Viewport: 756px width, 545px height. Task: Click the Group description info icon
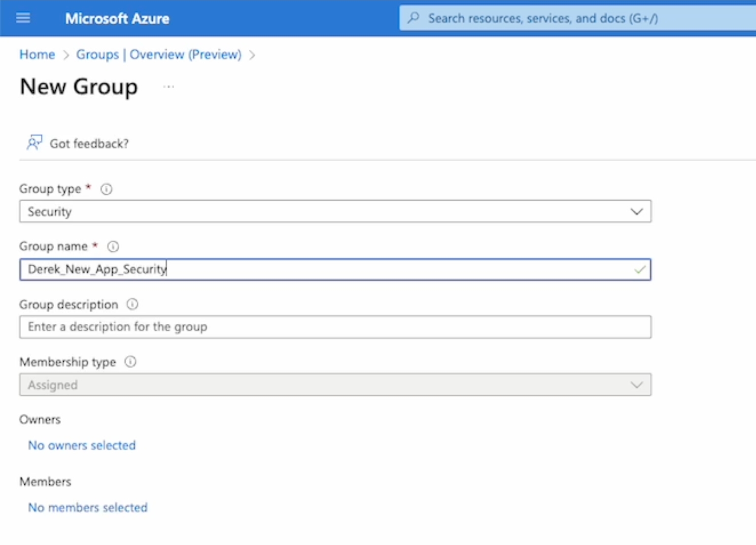(132, 305)
